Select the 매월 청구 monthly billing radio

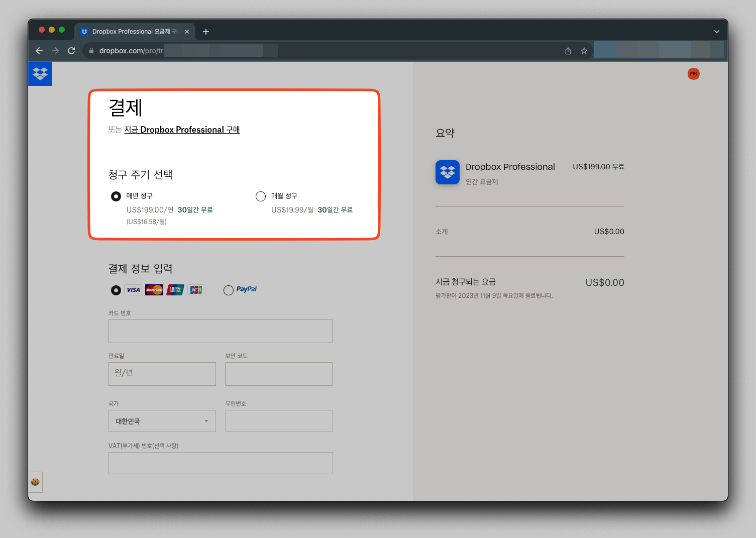(261, 196)
